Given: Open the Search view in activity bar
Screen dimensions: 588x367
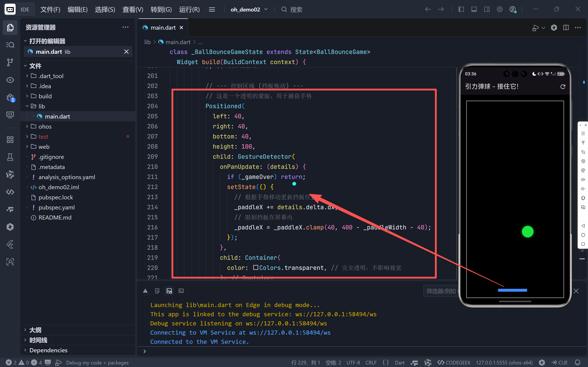Looking at the screenshot, I should point(10,45).
